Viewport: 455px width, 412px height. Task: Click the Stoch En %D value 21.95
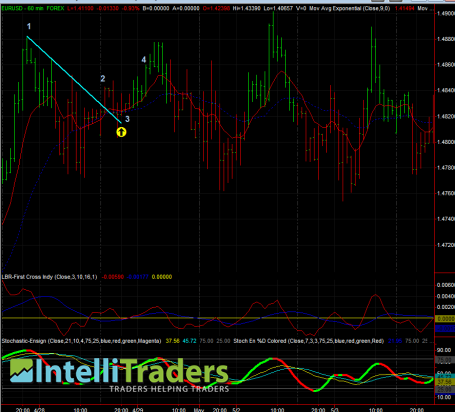(395, 341)
